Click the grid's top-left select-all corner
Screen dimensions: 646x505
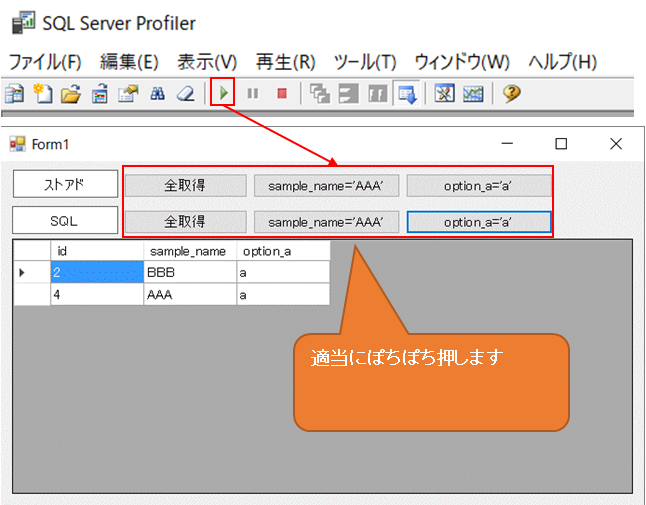32,251
